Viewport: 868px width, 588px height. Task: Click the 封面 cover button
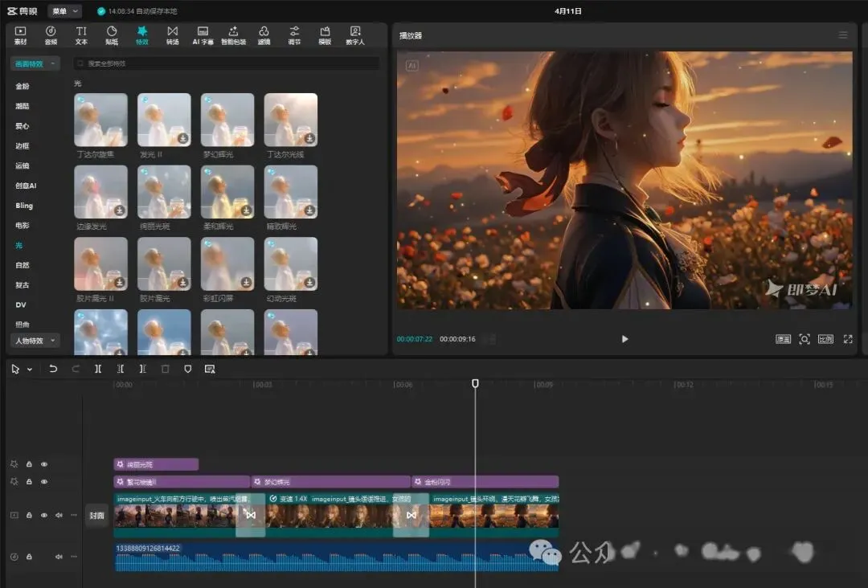pyautogui.click(x=96, y=516)
